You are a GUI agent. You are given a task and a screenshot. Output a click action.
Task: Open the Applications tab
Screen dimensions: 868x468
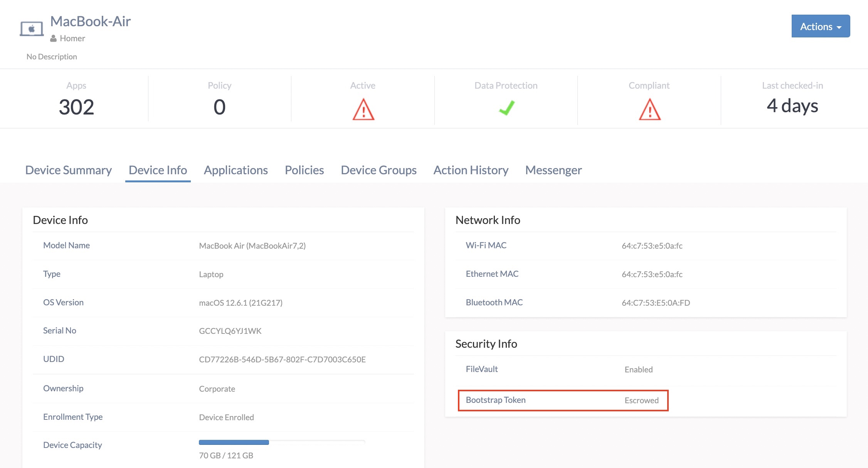(x=236, y=170)
